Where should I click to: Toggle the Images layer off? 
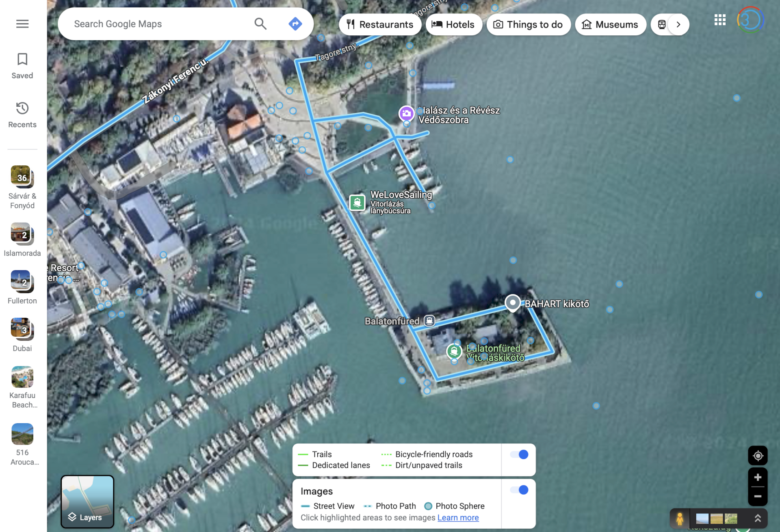(x=519, y=490)
